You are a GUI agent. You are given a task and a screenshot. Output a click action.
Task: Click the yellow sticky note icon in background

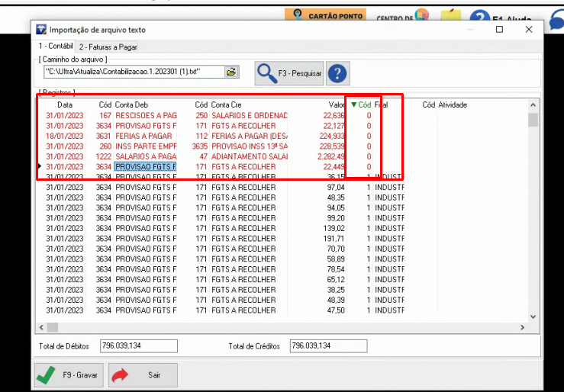pyautogui.click(x=451, y=15)
